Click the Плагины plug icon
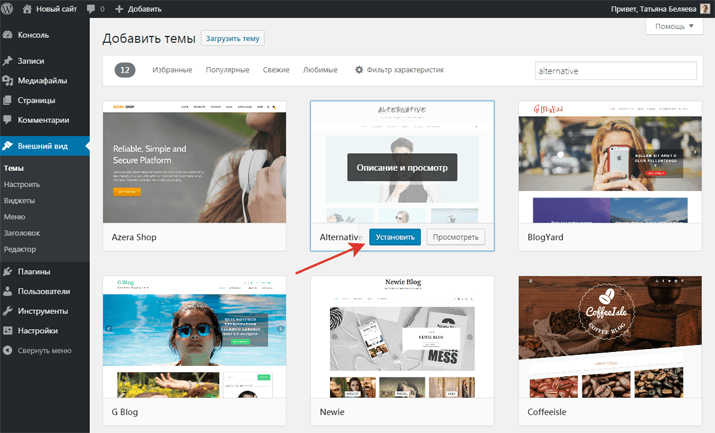 (x=7, y=271)
